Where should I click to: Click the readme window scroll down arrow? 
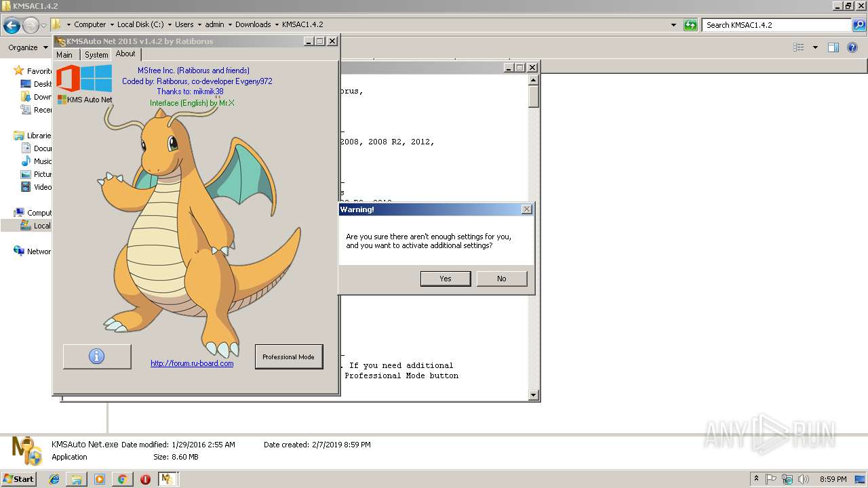534,395
